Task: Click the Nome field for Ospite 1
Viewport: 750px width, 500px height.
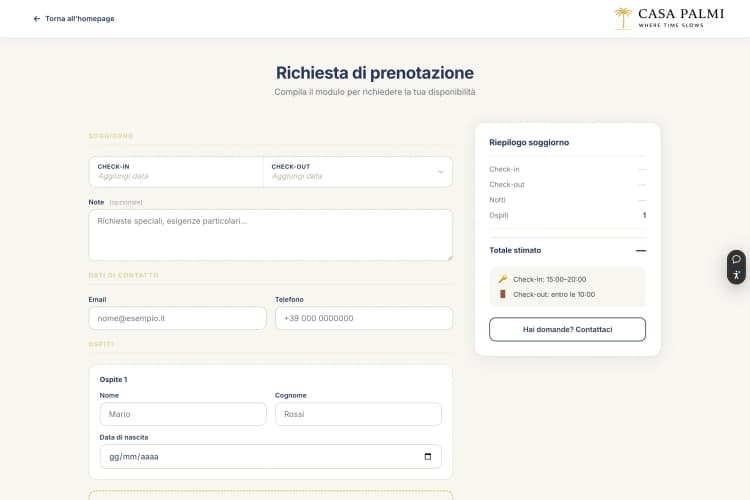Action: pos(182,414)
